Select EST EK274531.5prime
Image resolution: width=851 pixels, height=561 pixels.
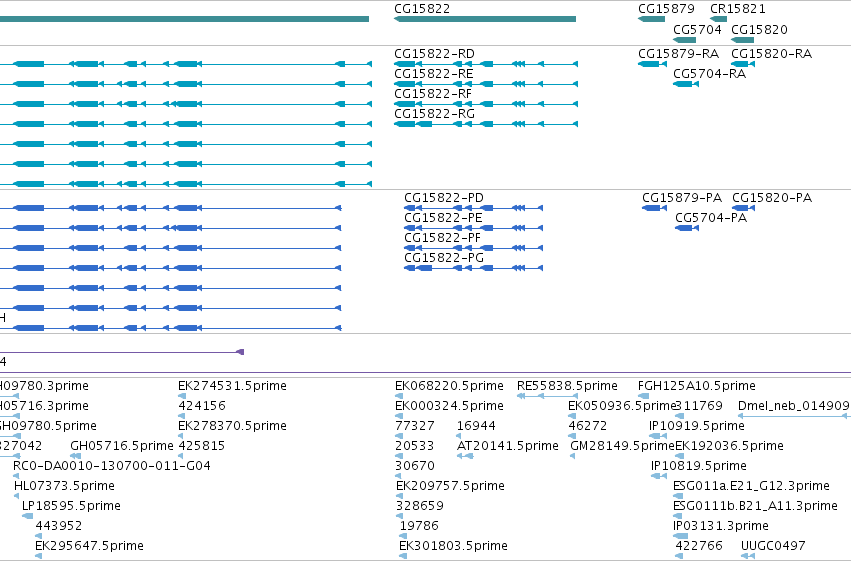[x=232, y=386]
